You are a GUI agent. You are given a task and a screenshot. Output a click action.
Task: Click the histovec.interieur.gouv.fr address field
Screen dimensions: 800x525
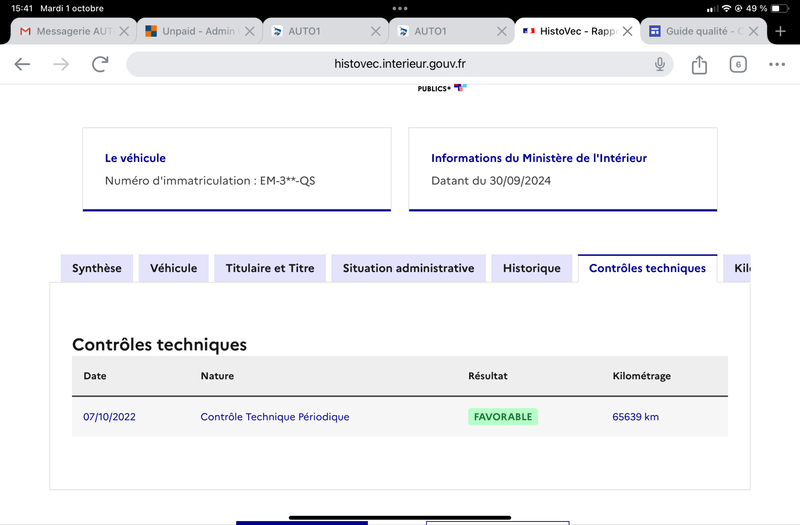[399, 64]
